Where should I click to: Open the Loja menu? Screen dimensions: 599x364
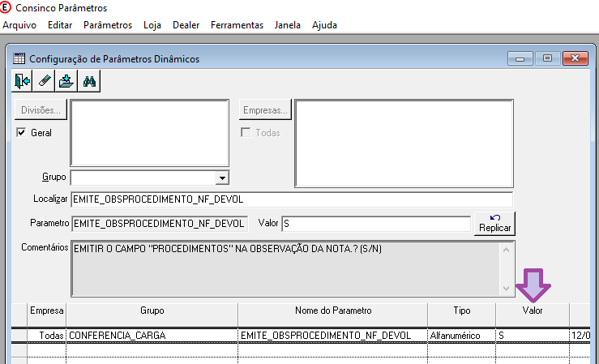coord(152,25)
